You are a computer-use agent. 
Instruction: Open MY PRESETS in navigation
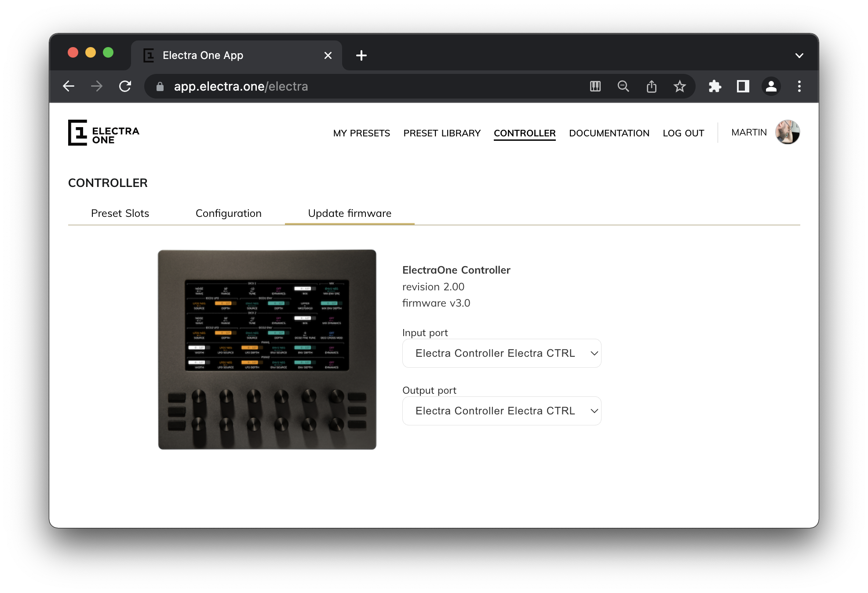click(x=361, y=133)
